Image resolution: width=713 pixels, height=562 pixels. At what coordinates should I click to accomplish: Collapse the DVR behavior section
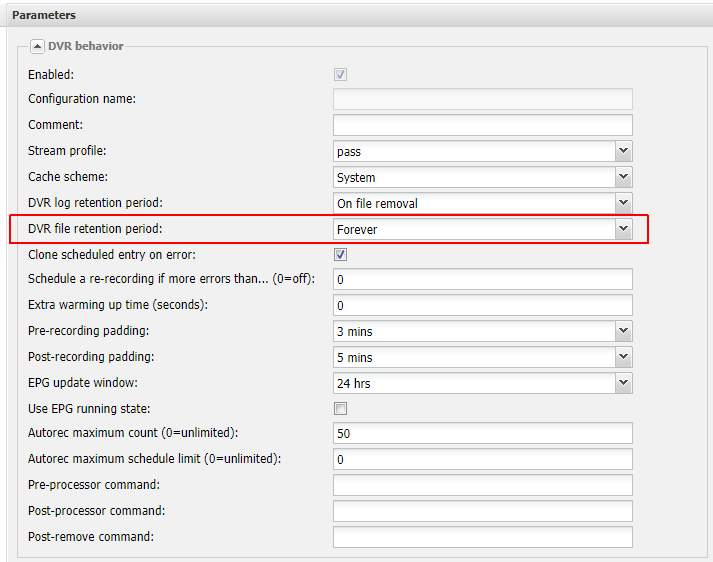pyautogui.click(x=37, y=46)
